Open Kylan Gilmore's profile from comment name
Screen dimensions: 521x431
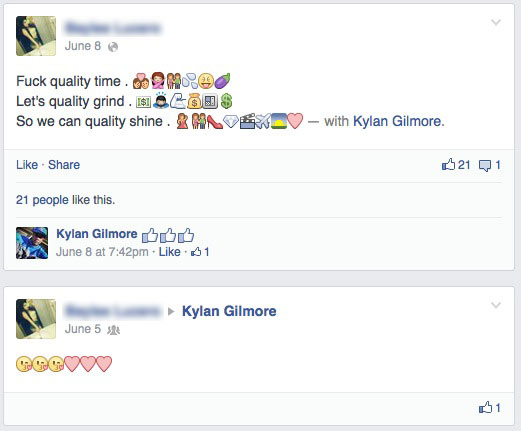(97, 234)
